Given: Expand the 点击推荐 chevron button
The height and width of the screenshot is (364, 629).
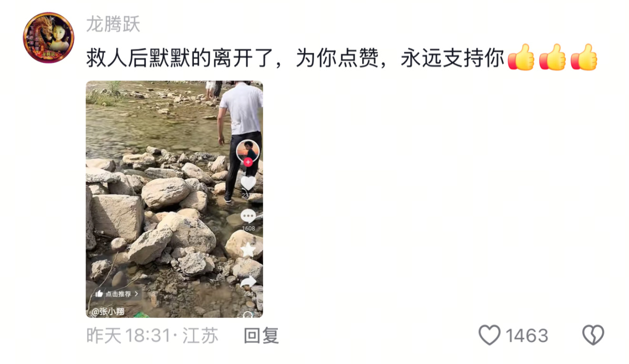Looking at the screenshot, I should (x=117, y=294).
